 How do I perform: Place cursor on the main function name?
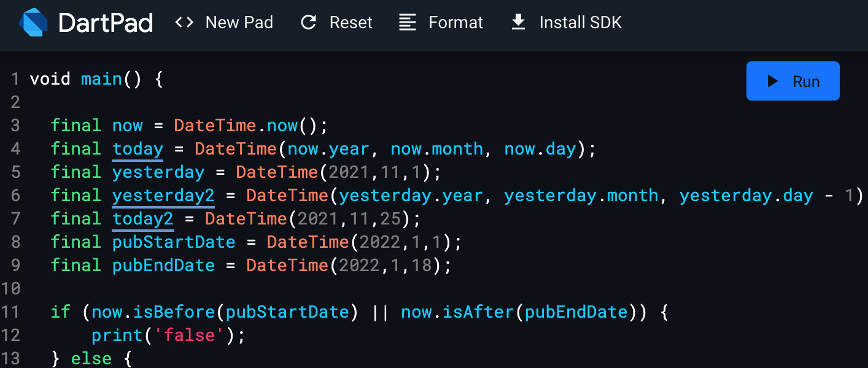tap(101, 79)
